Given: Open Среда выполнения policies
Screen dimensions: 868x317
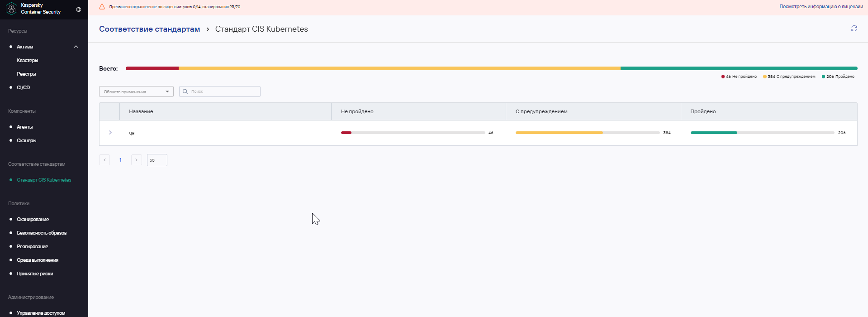Looking at the screenshot, I should click(38, 260).
